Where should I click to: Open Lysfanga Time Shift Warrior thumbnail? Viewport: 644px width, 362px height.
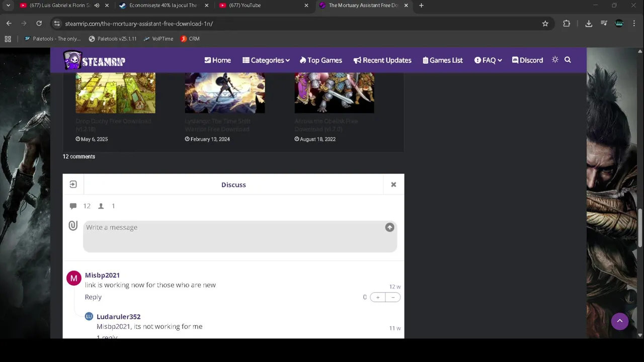click(x=224, y=93)
